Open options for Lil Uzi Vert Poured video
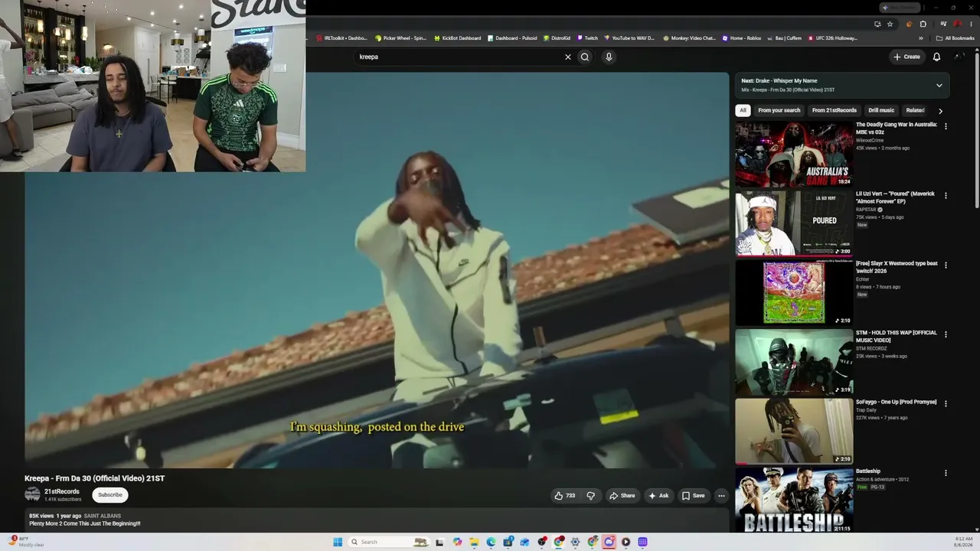This screenshot has width=980, height=551. pyautogui.click(x=946, y=196)
